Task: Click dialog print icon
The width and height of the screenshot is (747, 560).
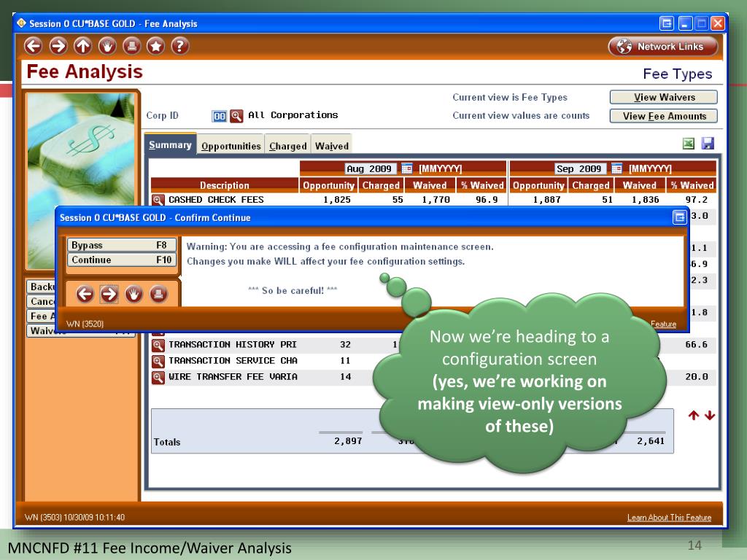Action: [158, 295]
